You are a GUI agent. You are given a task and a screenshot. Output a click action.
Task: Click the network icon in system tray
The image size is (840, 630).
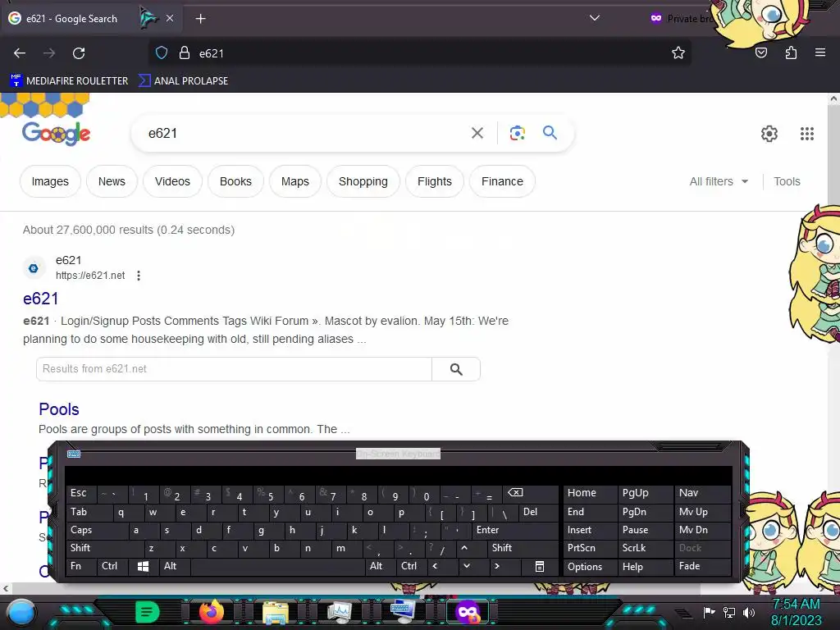(x=729, y=612)
